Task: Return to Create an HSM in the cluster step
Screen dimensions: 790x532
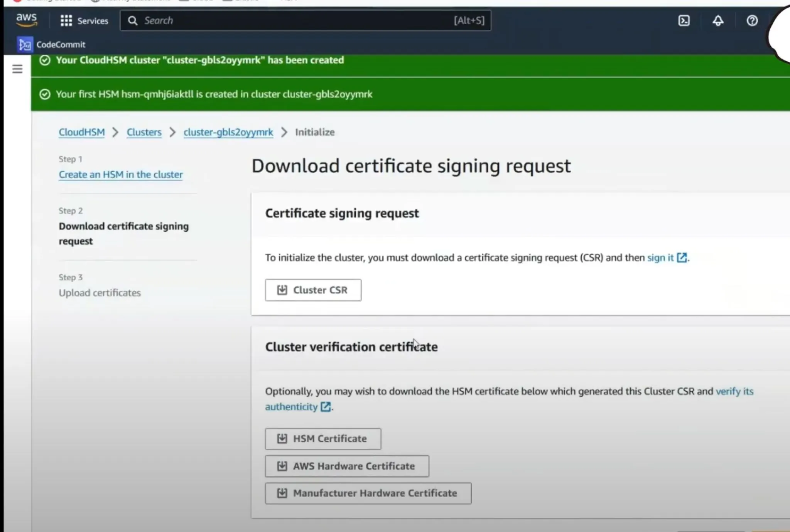Action: pos(121,175)
